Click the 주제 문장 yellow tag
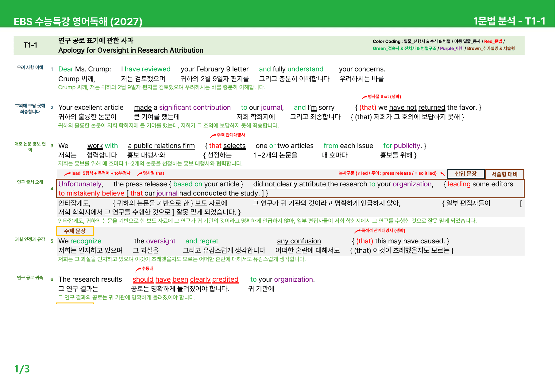 75,231
